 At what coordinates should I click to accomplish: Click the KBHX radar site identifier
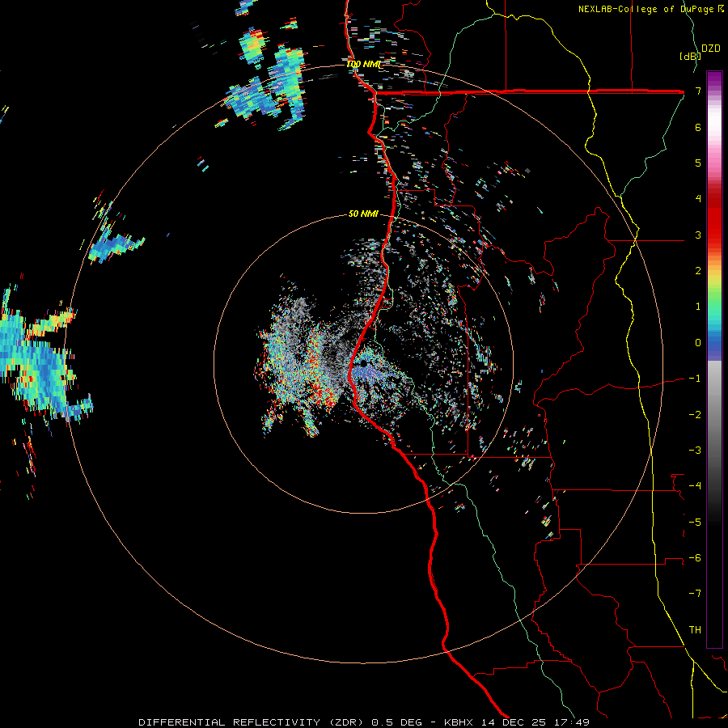tap(459, 722)
